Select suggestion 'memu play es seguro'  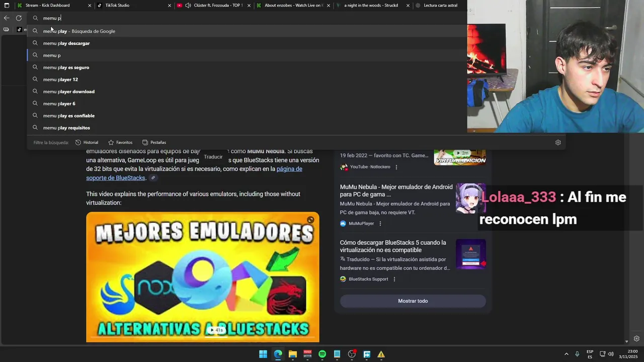pos(247,67)
